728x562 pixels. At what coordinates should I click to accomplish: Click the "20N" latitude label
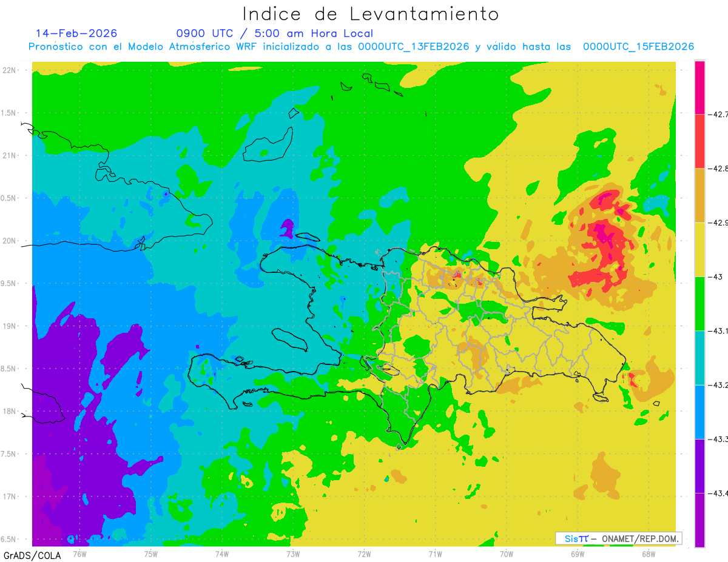(x=10, y=241)
